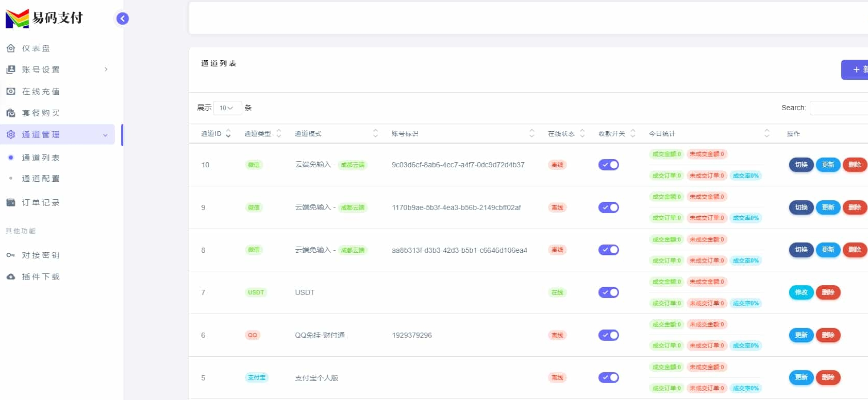Click QQ account number 1929379296
The height and width of the screenshot is (400, 868).
412,335
